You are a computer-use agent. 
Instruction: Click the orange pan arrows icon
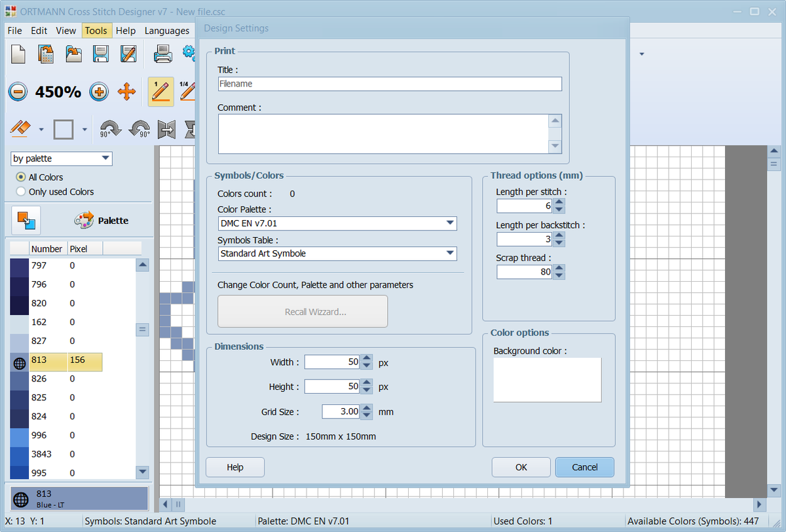tap(126, 92)
